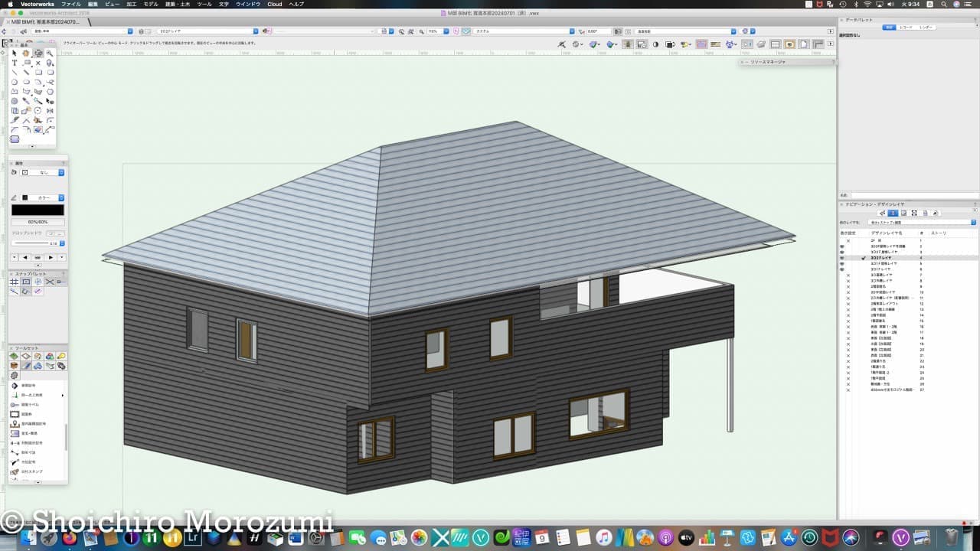The image size is (980, 551).
Task: Choose the Zoom magnifier tool
Action: click(50, 54)
